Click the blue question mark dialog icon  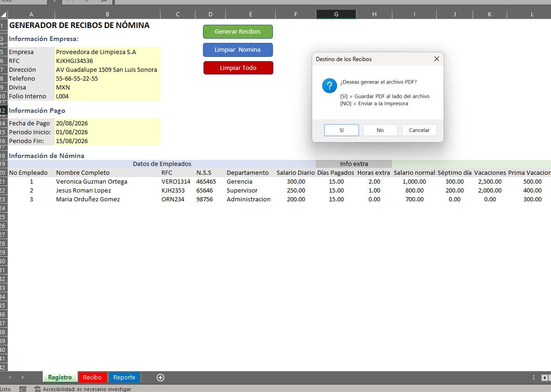pos(329,86)
